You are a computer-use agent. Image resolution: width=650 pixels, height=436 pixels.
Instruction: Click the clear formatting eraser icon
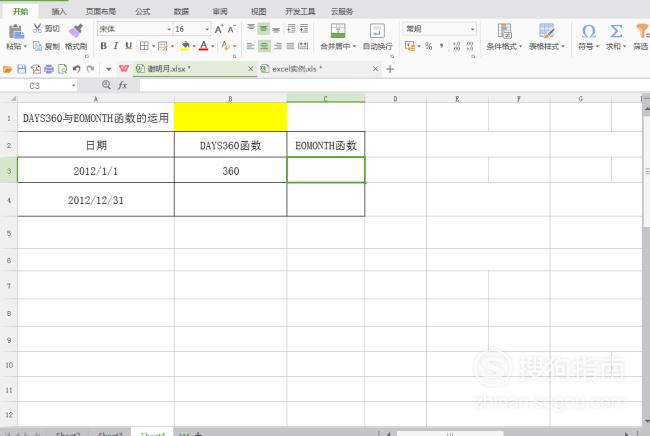tap(226, 46)
